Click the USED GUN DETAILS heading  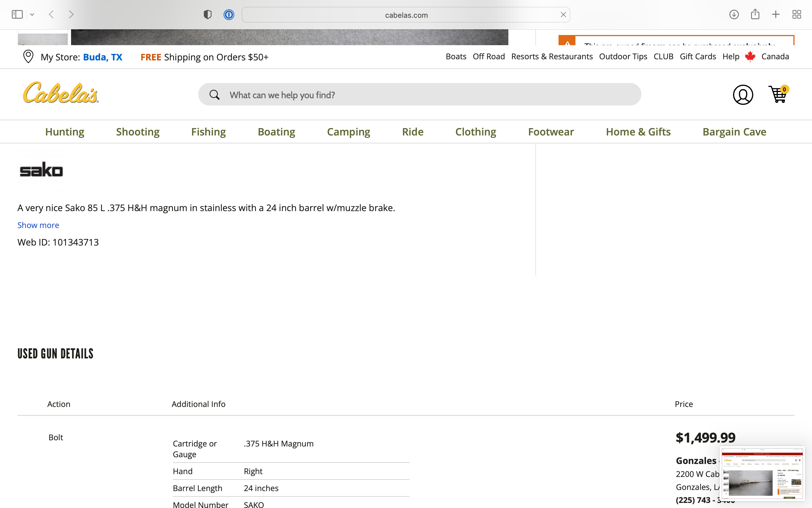[55, 354]
